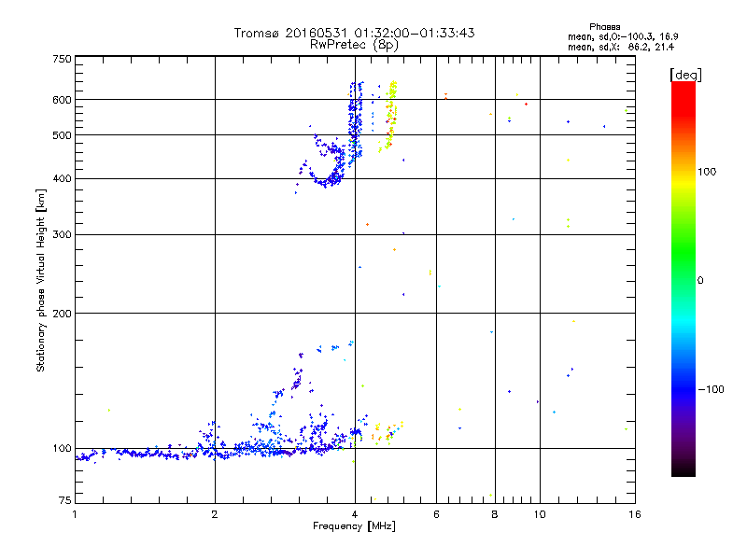This screenshot has width=747, height=560.
Task: Click the y-axis tick label '300'
Action: point(62,234)
